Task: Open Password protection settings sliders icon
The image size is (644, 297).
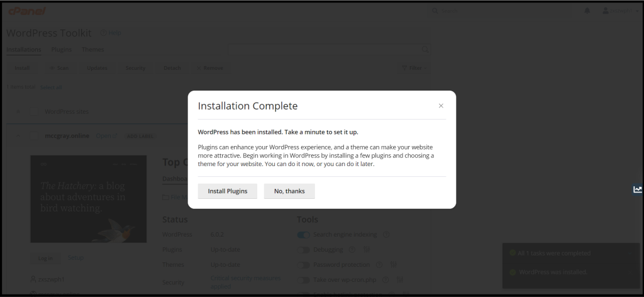Action: [394, 264]
